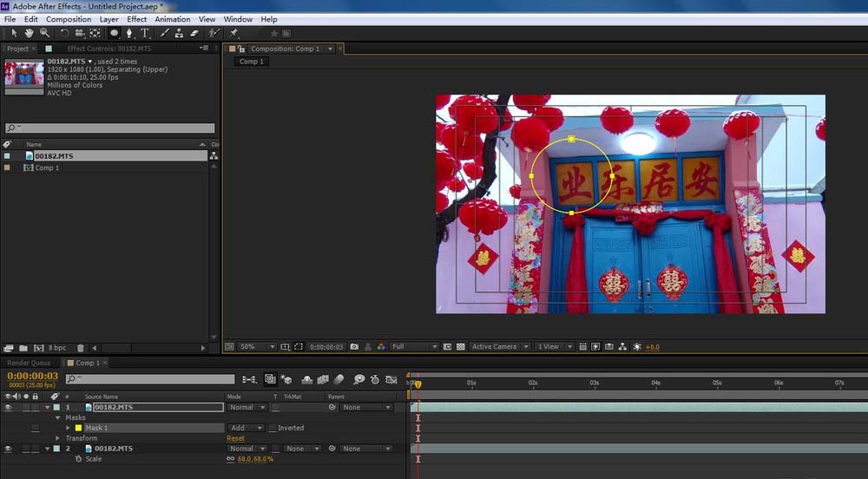
Task: Toggle the Inverted checkbox for Mask 1
Action: pos(273,428)
